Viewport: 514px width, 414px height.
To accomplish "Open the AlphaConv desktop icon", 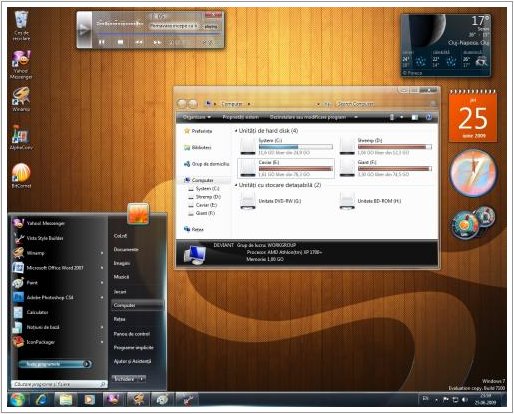I will (x=21, y=137).
